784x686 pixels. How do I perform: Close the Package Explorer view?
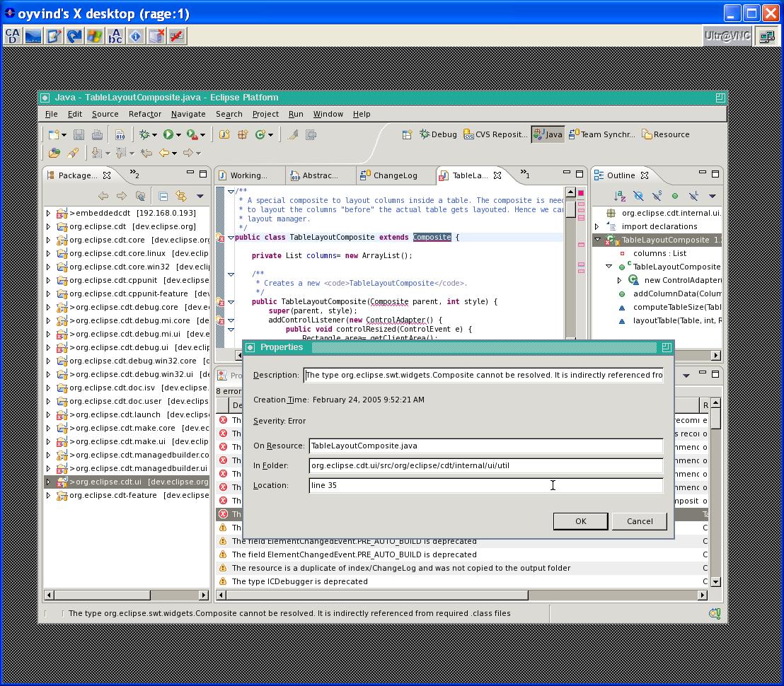[107, 175]
